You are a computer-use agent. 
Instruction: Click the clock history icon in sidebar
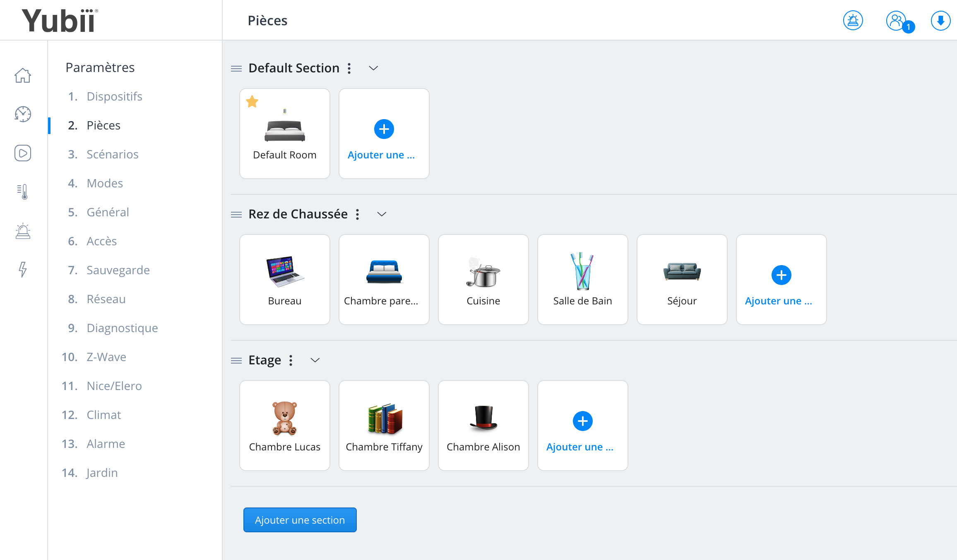pos(23,114)
